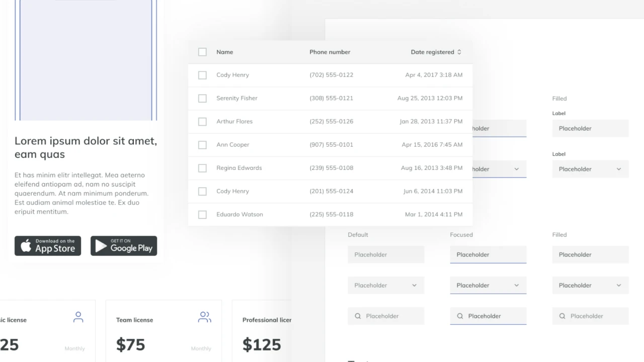Click the labeled Filled Placeholder text field

tap(590, 128)
